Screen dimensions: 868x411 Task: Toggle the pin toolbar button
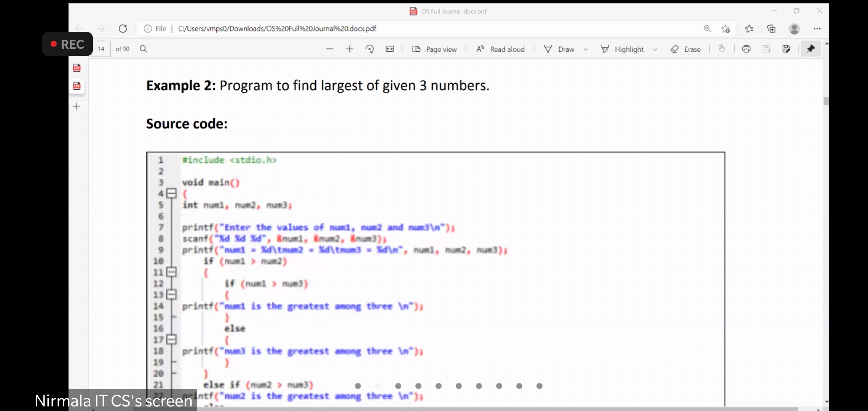[811, 49]
